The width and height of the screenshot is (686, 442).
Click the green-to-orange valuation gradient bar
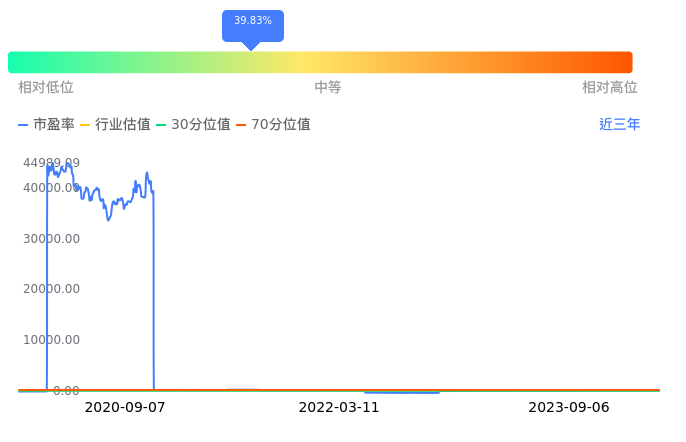point(320,62)
